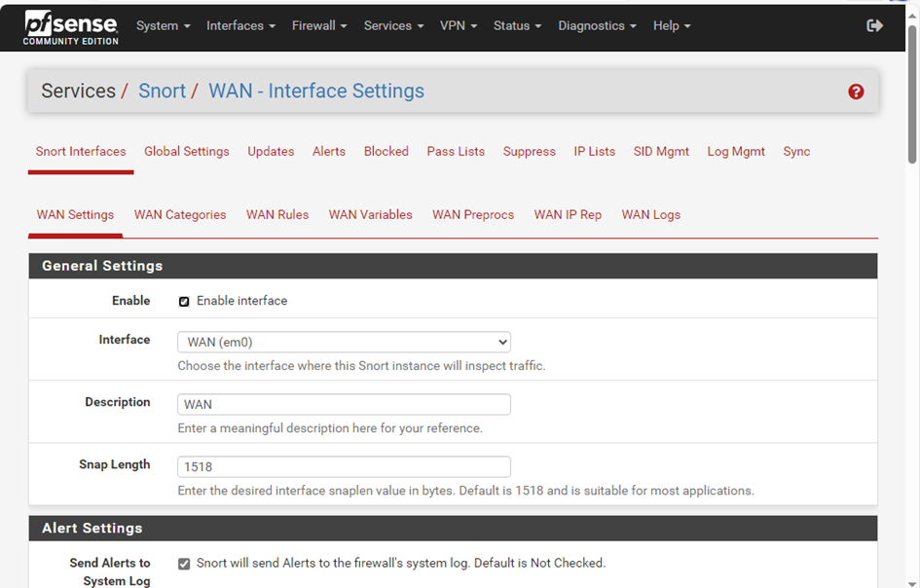Select the Description text field
Image resolution: width=920 pixels, height=588 pixels.
tap(343, 404)
